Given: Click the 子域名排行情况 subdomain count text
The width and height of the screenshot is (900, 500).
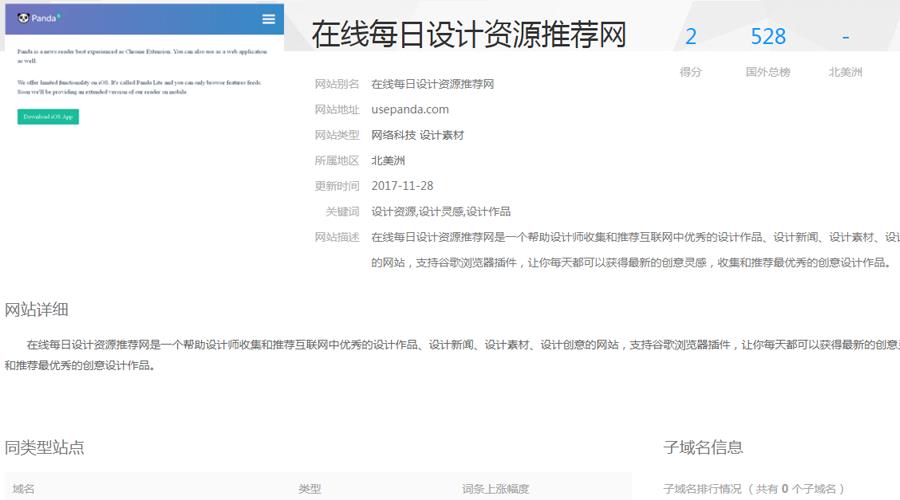Looking at the screenshot, I should coord(754,489).
